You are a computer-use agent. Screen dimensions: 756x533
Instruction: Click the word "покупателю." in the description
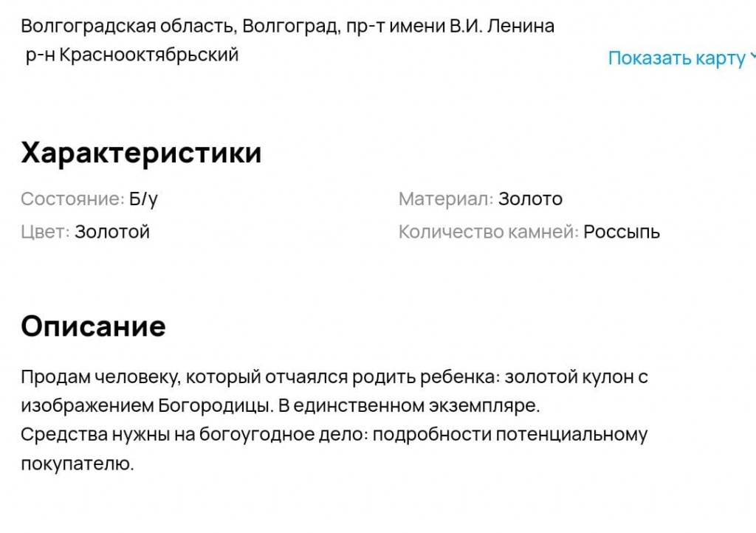click(77, 464)
